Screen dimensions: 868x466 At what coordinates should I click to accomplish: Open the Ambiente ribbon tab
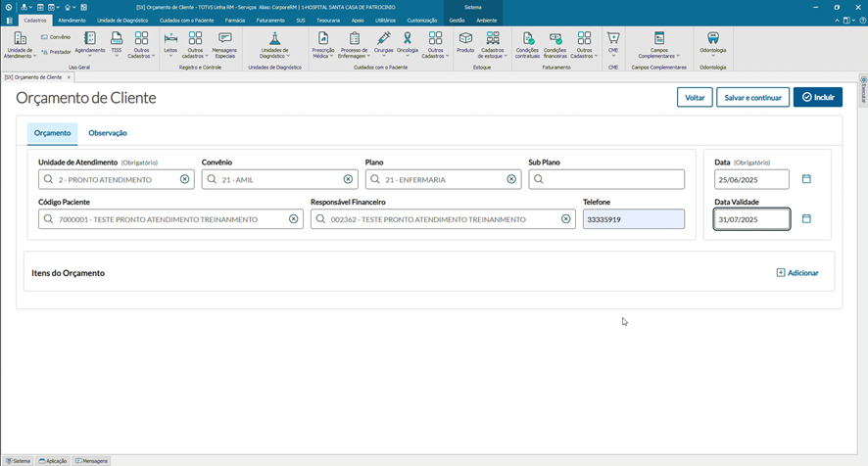pyautogui.click(x=487, y=21)
